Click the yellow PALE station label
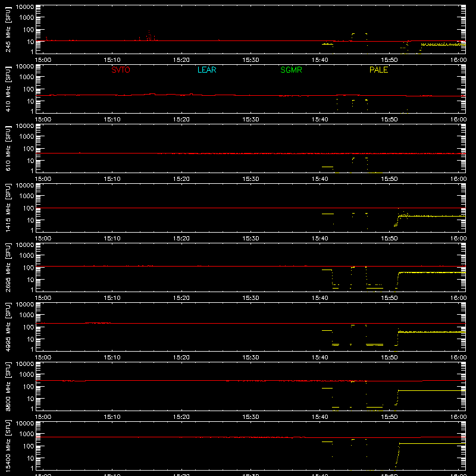Image resolution: width=476 pixels, height=476 pixels. [378, 70]
